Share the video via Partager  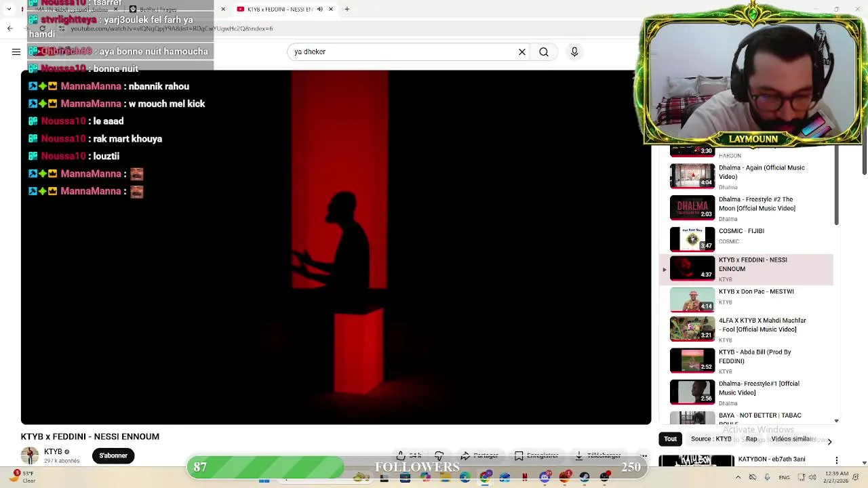tap(479, 455)
